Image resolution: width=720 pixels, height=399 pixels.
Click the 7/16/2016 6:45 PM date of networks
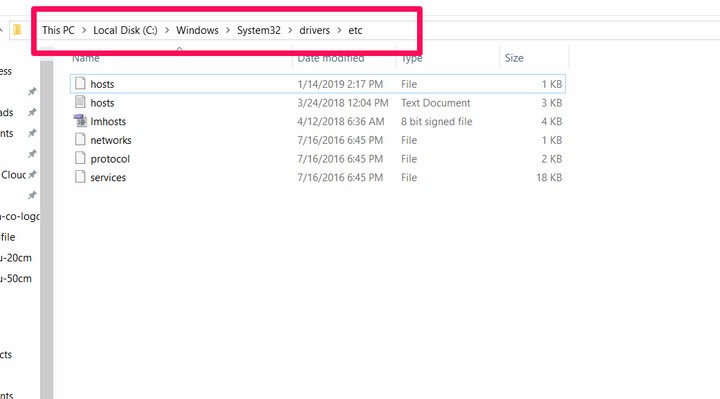(340, 140)
